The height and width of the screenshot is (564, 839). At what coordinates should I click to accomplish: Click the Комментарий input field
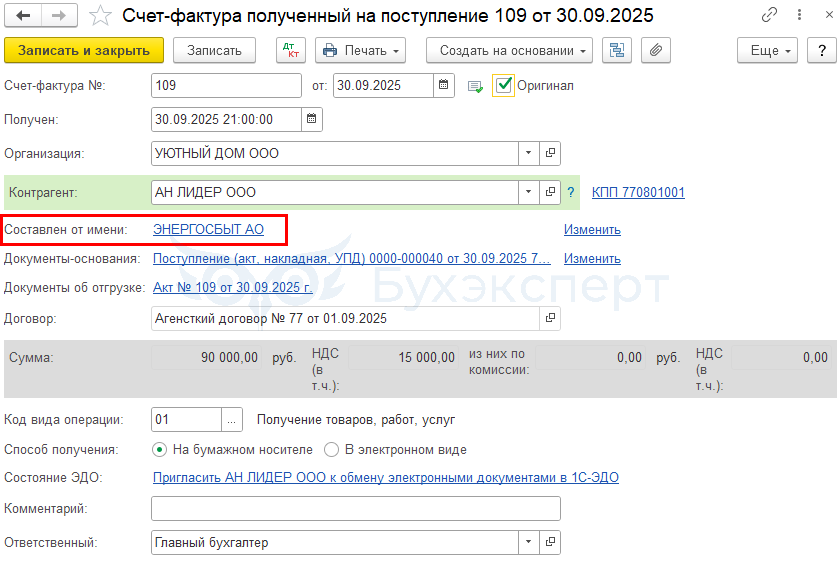pyautogui.click(x=356, y=508)
